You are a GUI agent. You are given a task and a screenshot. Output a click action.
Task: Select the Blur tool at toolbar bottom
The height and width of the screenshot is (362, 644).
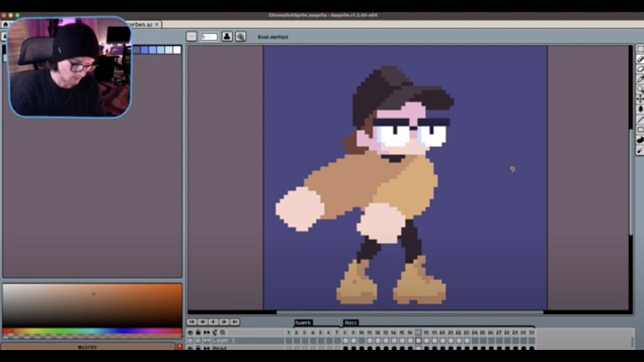point(640,151)
